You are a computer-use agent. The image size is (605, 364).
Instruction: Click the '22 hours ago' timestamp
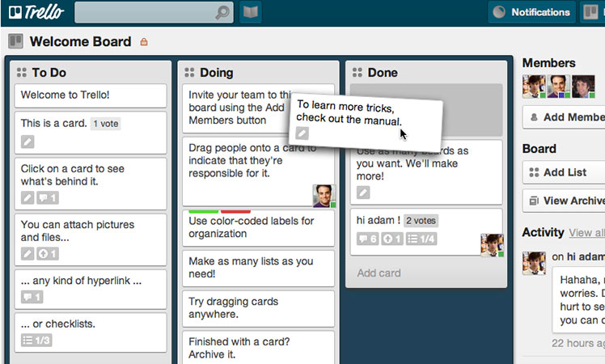pyautogui.click(x=578, y=343)
